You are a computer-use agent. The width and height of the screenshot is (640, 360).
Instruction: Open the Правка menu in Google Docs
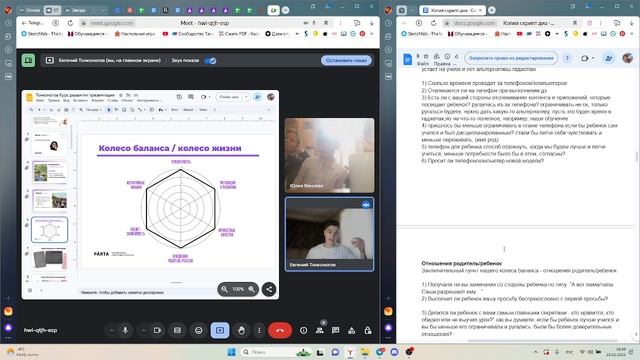click(441, 64)
